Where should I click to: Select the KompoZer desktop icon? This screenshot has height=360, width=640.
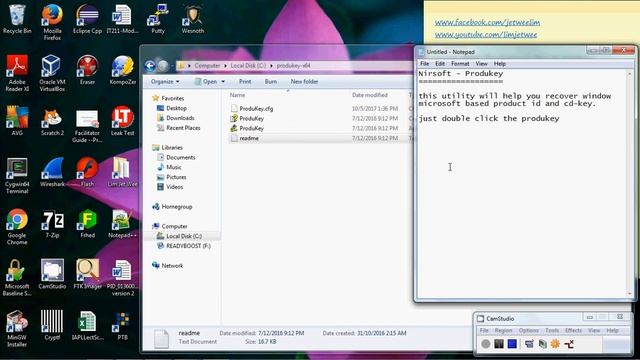pos(122,70)
